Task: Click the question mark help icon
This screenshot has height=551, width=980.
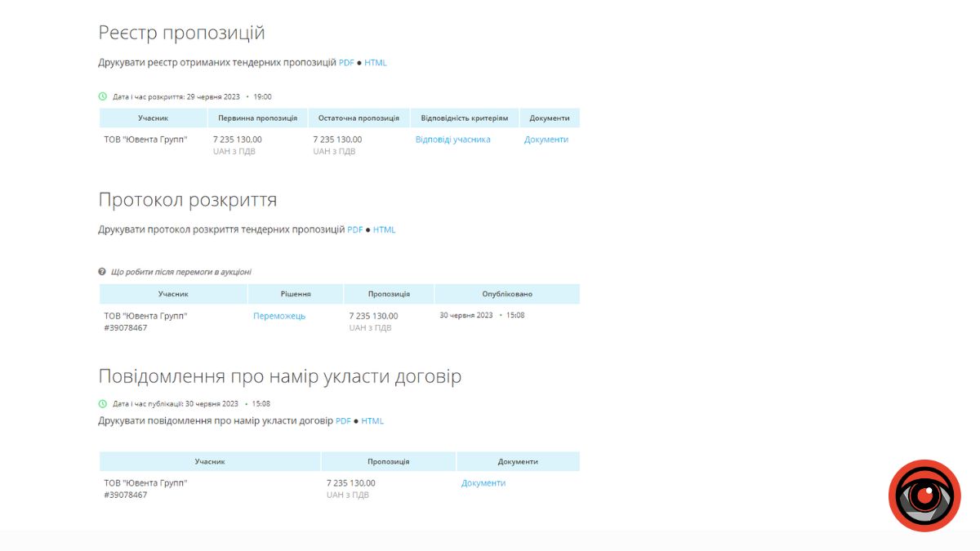Action: (x=102, y=272)
